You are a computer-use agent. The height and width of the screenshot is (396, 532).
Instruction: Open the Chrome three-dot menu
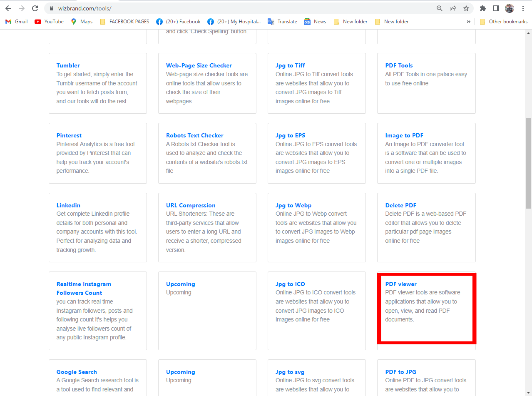(x=523, y=8)
